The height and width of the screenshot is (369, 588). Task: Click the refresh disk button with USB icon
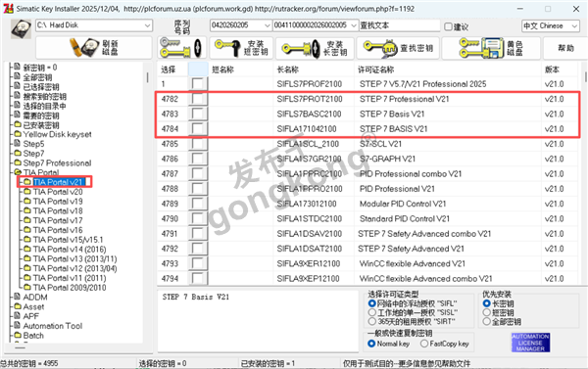click(94, 48)
